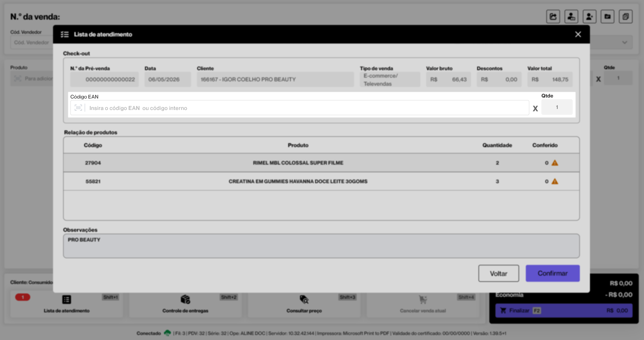Click the Código EAN input field
Image resolution: width=644 pixels, height=340 pixels.
point(300,108)
